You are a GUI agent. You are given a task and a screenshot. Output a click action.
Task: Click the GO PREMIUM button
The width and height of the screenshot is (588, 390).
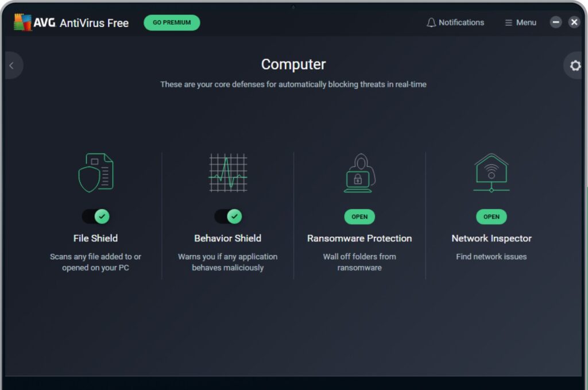tap(172, 22)
